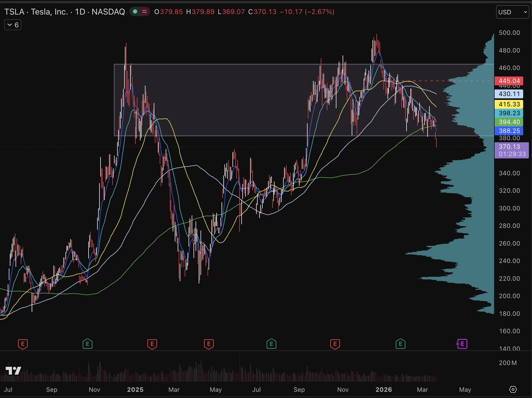This screenshot has width=532, height=398.
Task: Click the 2026 label on time axis
Action: coord(384,390)
